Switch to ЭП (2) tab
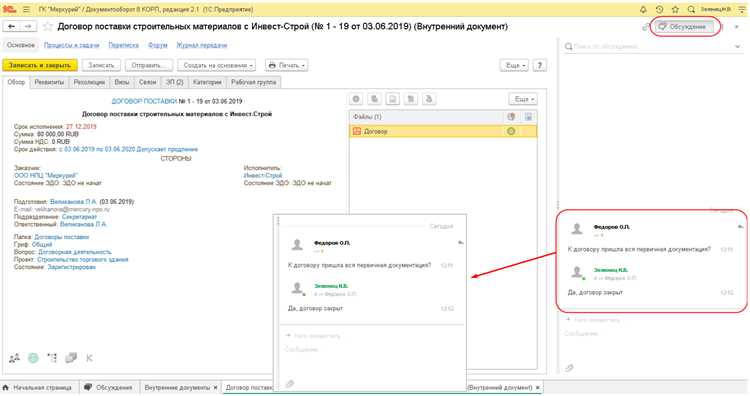The width and height of the screenshot is (750, 396). click(175, 82)
